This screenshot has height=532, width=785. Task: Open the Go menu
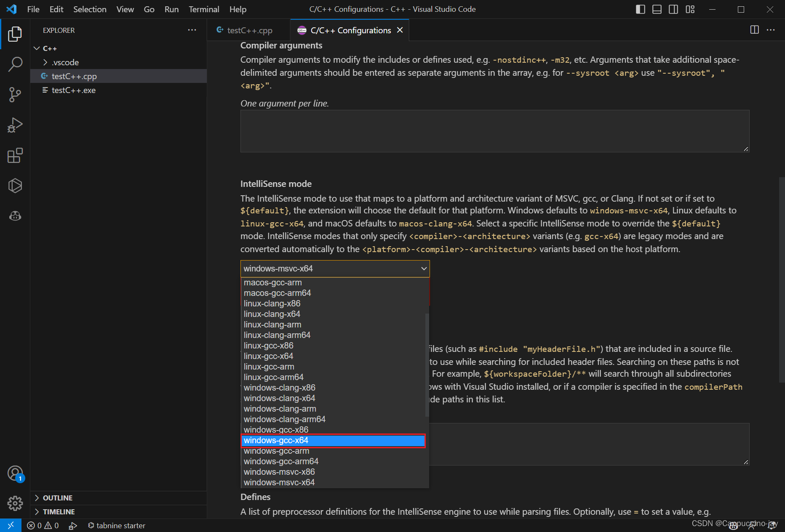149,9
